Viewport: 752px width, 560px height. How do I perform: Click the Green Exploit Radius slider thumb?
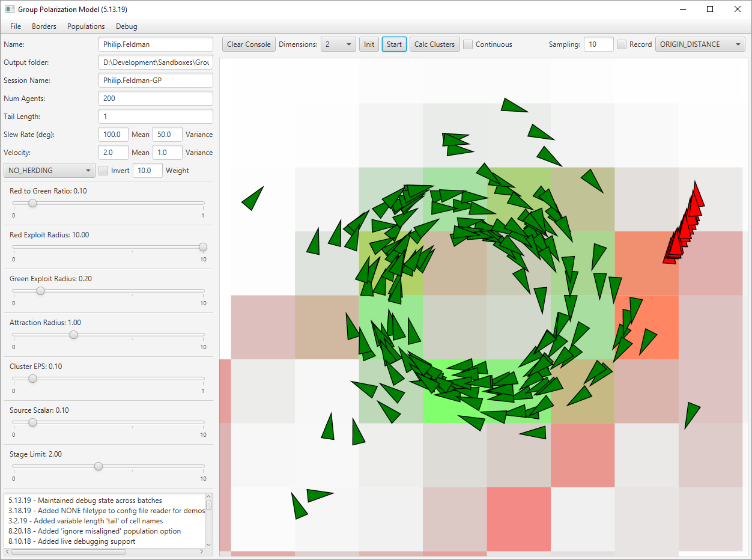40,291
